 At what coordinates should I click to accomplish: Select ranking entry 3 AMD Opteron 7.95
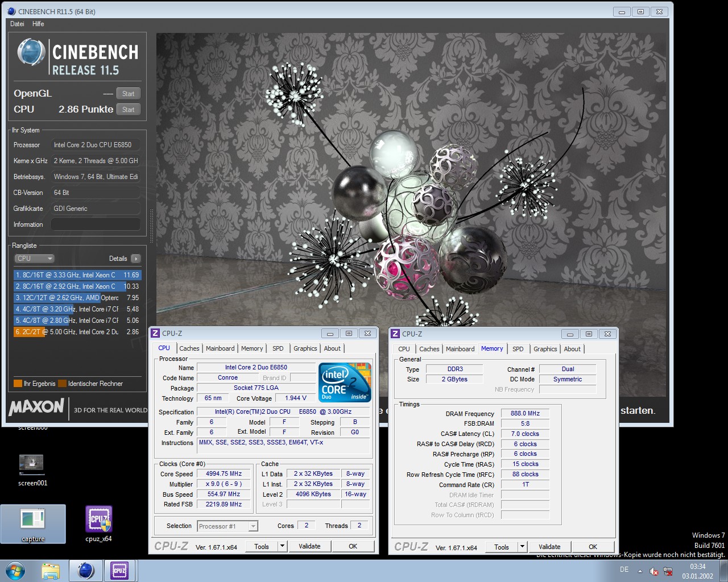[77, 298]
